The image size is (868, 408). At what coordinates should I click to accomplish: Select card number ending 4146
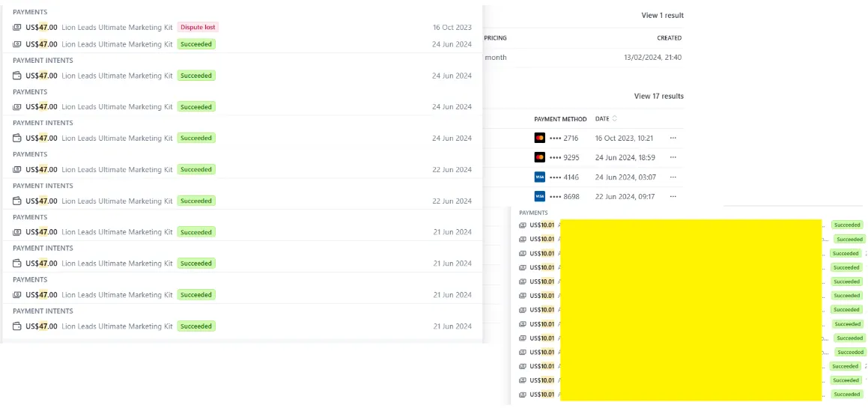point(564,177)
